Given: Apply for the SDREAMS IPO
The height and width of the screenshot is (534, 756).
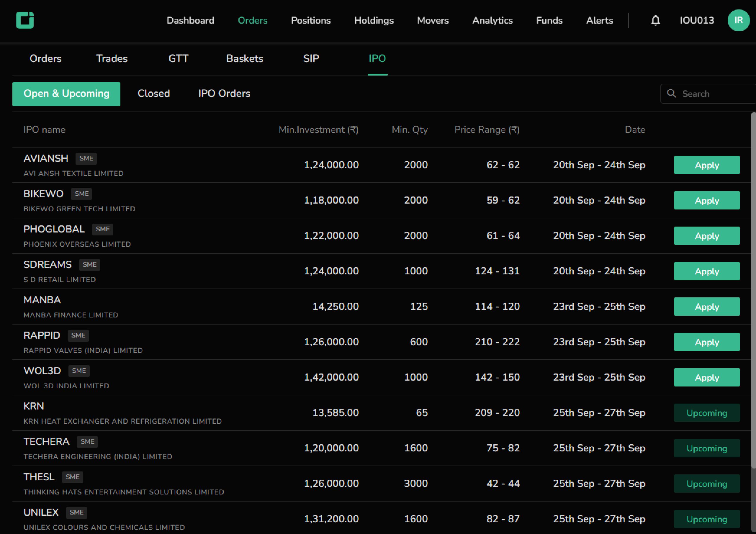Looking at the screenshot, I should tap(707, 271).
